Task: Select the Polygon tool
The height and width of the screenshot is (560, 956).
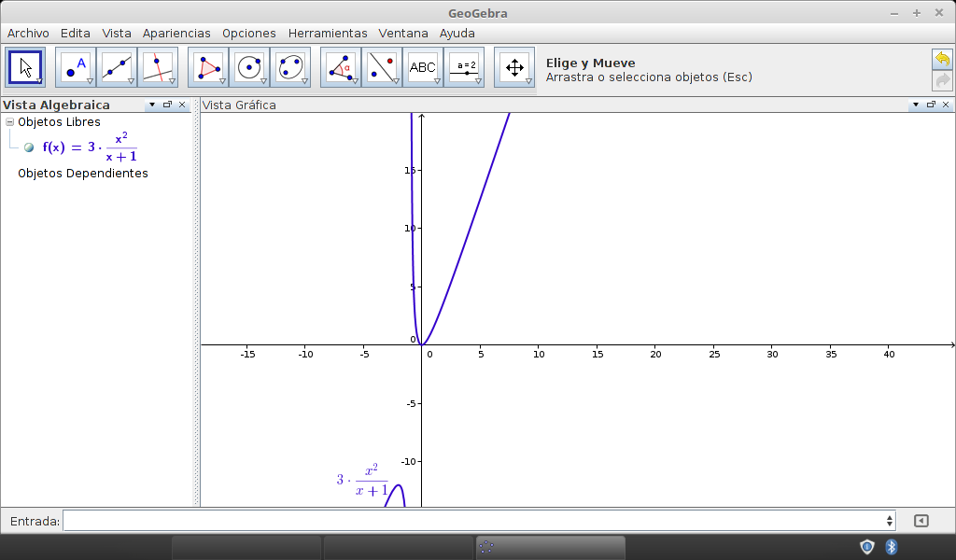Action: pyautogui.click(x=207, y=67)
